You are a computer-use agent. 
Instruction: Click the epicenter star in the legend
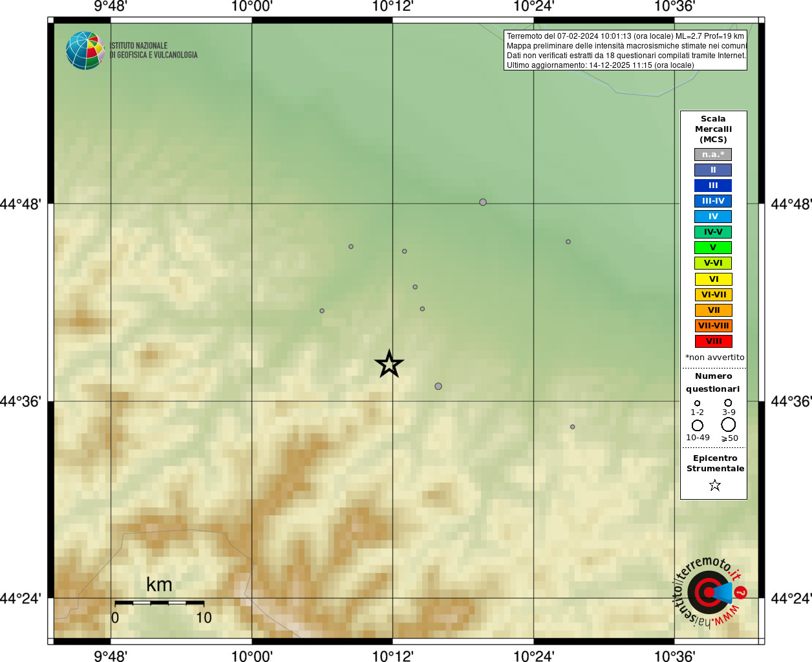714,485
